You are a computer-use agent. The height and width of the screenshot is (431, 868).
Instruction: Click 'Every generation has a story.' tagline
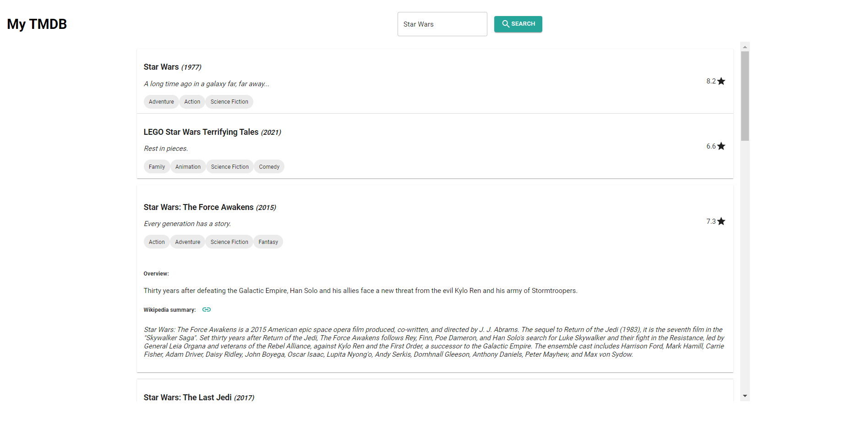point(187,224)
